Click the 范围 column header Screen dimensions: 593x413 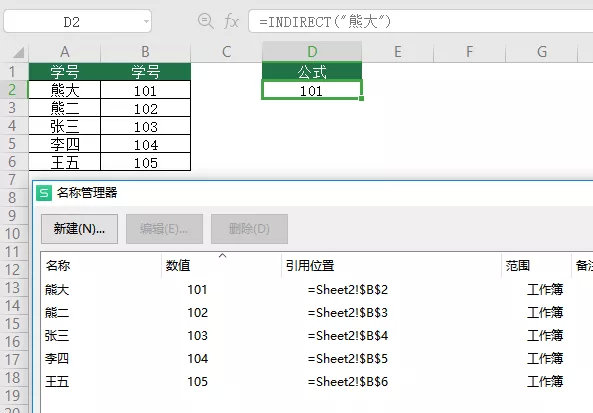click(536, 266)
